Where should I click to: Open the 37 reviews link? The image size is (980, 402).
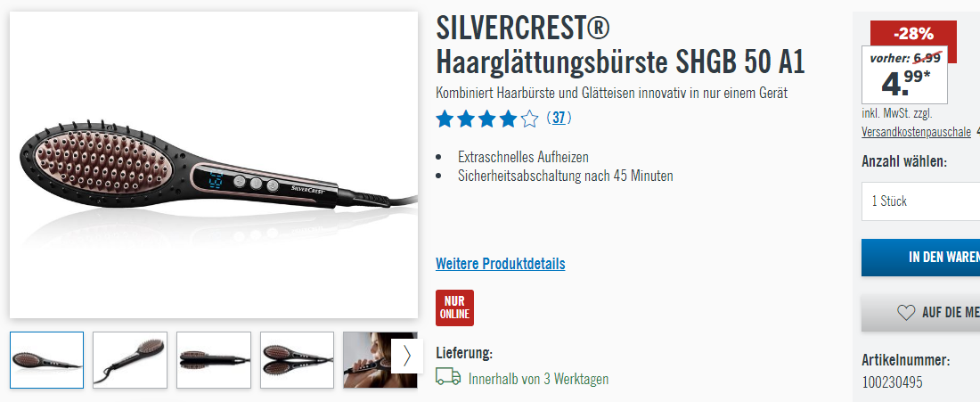(559, 119)
